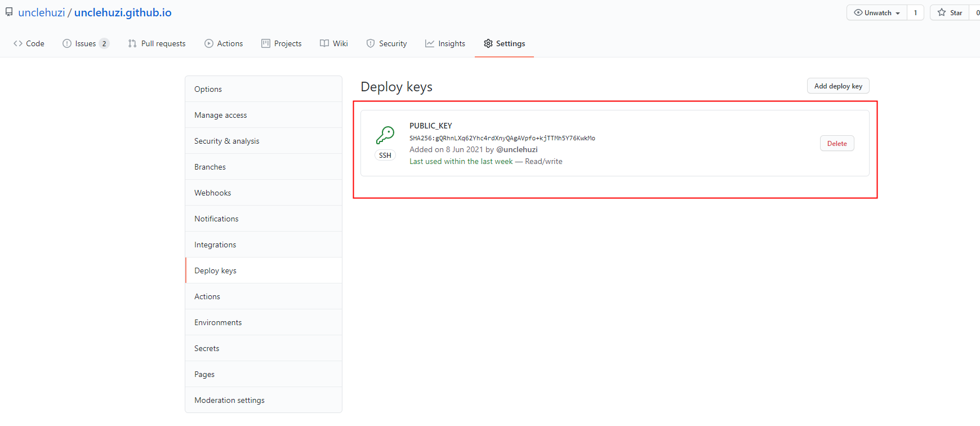Click the Star icon

[x=942, y=12]
